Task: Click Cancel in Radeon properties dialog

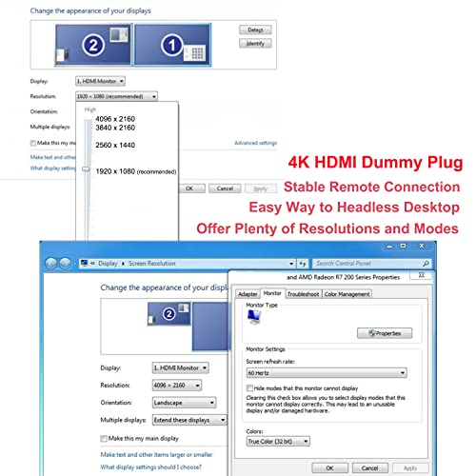Action: 370,468
